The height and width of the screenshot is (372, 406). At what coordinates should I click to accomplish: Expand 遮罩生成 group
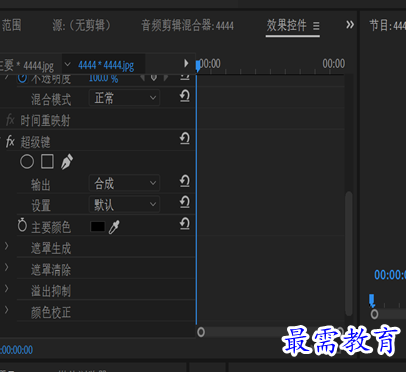(x=6, y=246)
